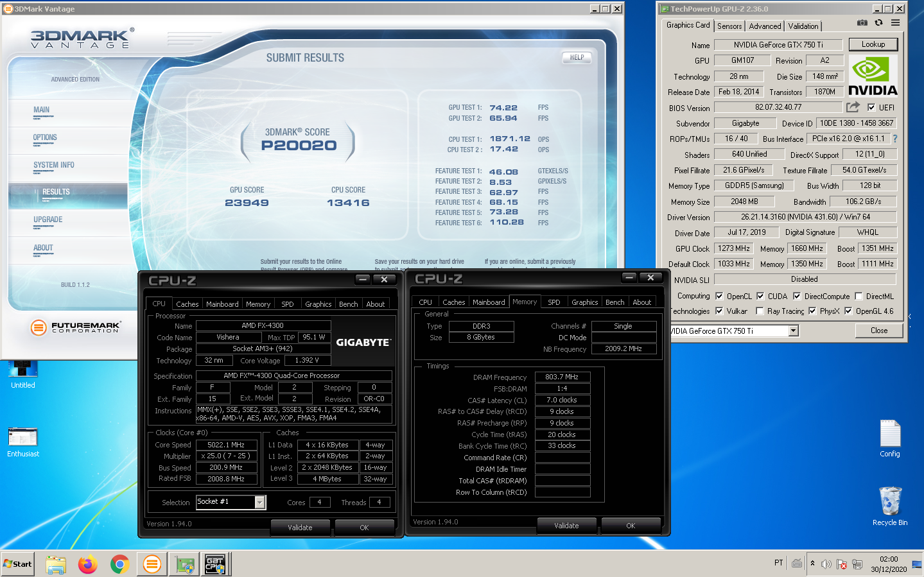Click the NVIDIA logo in GPU-Z

click(x=873, y=76)
